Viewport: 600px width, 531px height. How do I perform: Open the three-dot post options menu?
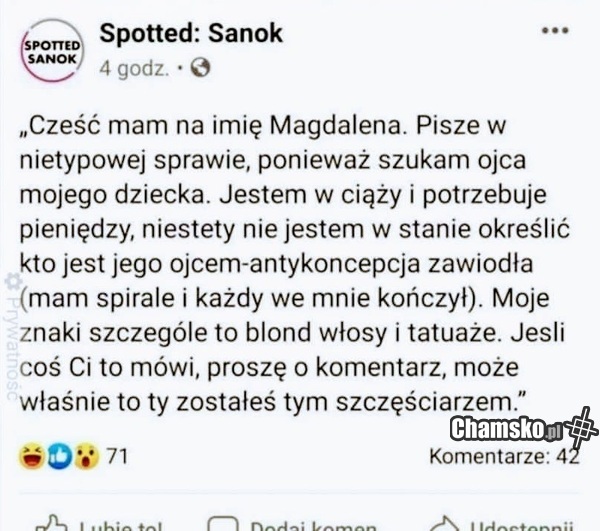(x=554, y=31)
